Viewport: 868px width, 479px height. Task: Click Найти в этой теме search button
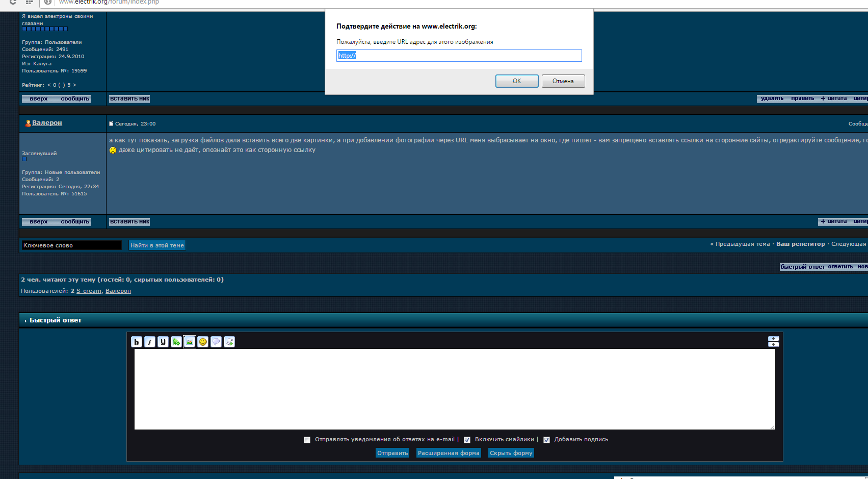157,245
